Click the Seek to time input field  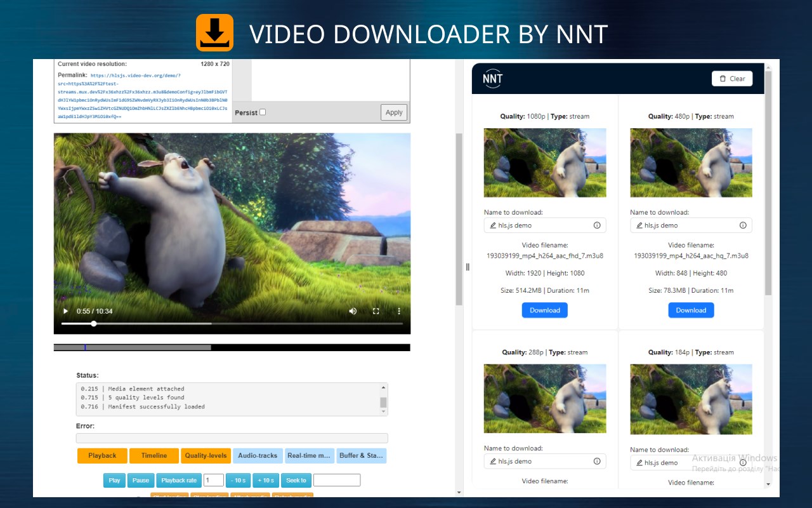[x=337, y=480]
